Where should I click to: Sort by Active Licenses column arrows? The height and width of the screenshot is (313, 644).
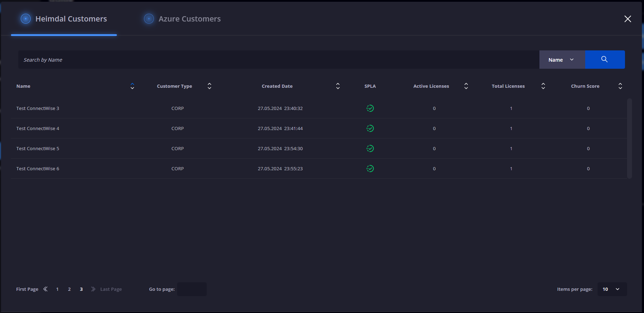pyautogui.click(x=466, y=86)
